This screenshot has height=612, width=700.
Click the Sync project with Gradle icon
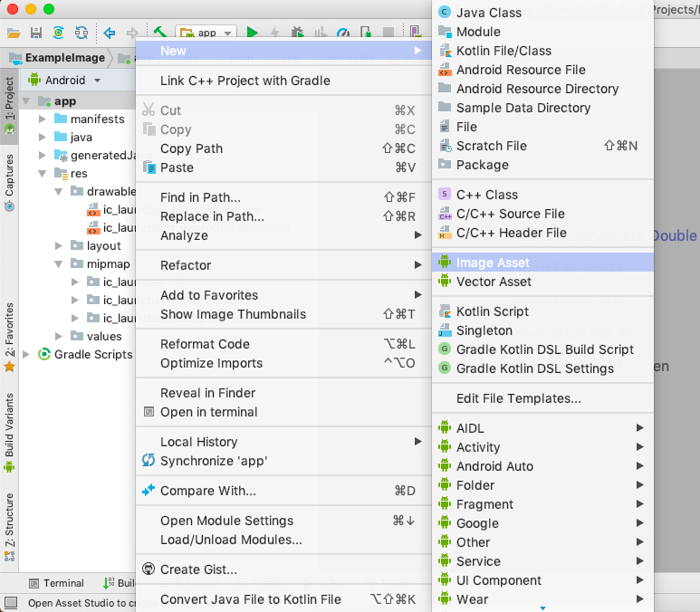click(x=58, y=33)
